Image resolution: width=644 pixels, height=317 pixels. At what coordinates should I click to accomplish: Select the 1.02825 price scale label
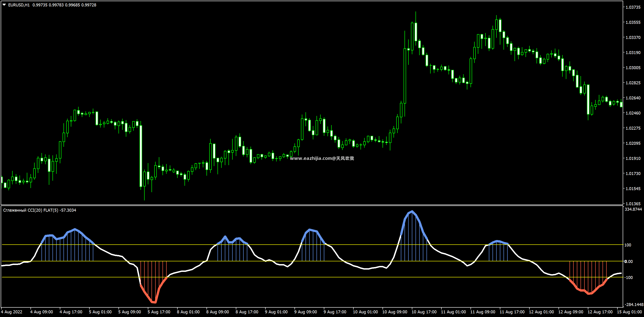click(x=633, y=83)
